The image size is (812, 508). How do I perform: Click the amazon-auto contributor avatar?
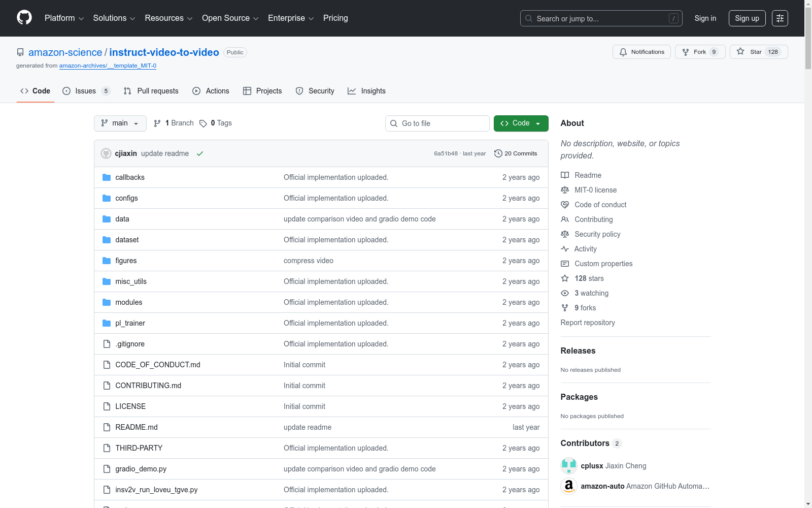pyautogui.click(x=569, y=486)
